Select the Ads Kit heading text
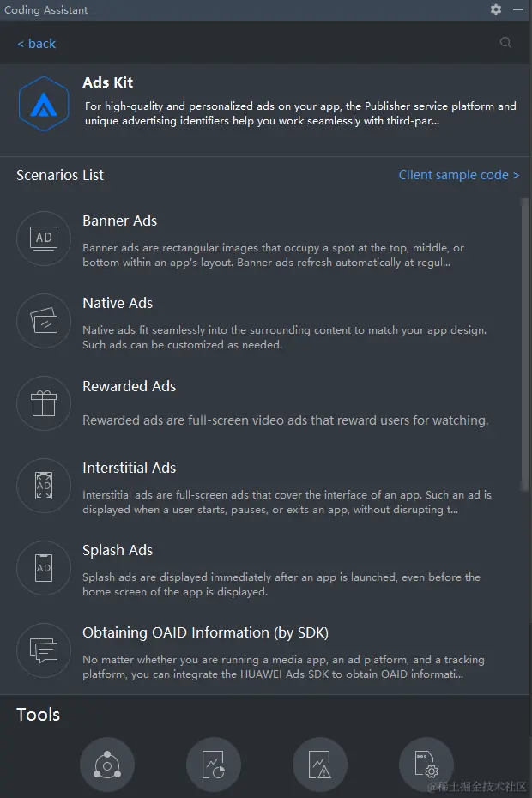Screen dimensions: 532x798 point(108,82)
